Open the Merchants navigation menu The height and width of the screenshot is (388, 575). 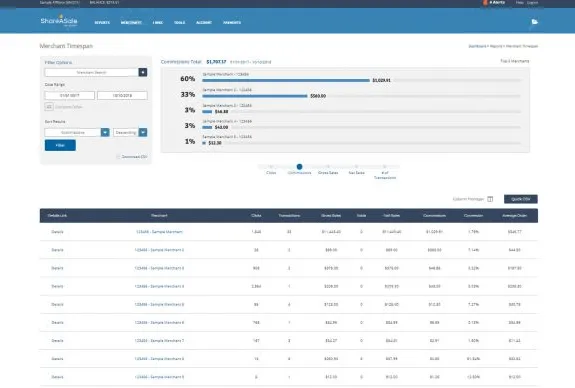coord(131,23)
